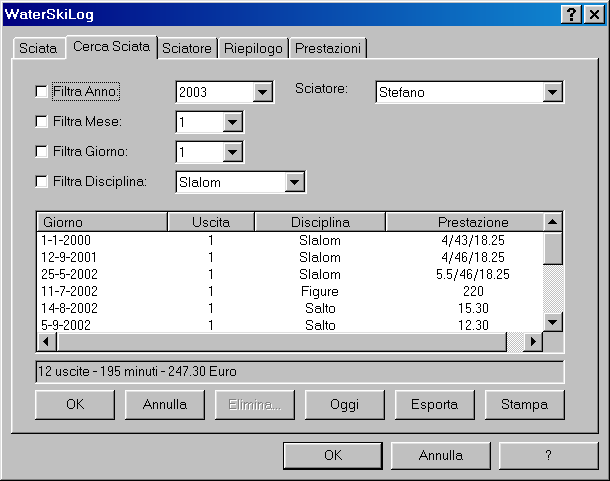Viewport: 610px width, 481px height.
Task: Click the list scroll down arrow
Action: tap(553, 321)
